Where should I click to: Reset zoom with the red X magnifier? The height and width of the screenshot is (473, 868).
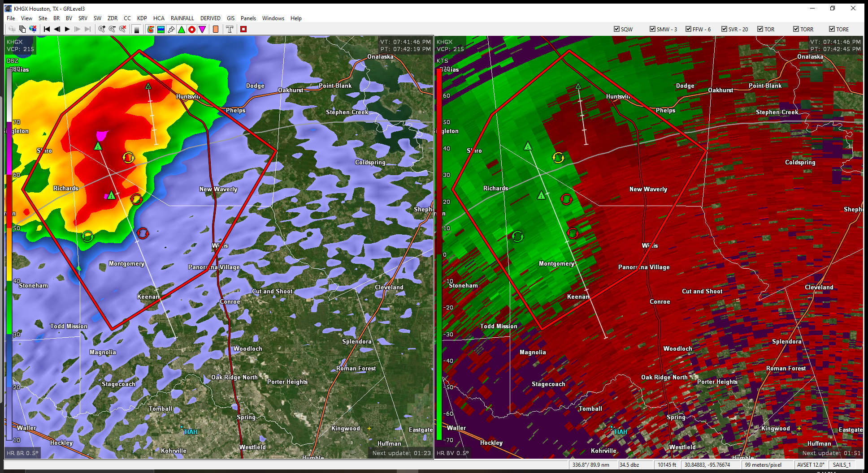click(x=122, y=29)
